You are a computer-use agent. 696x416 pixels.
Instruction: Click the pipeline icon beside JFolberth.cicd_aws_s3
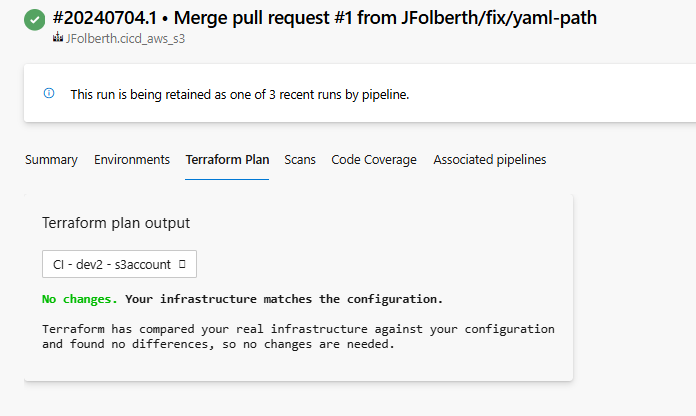click(x=58, y=38)
